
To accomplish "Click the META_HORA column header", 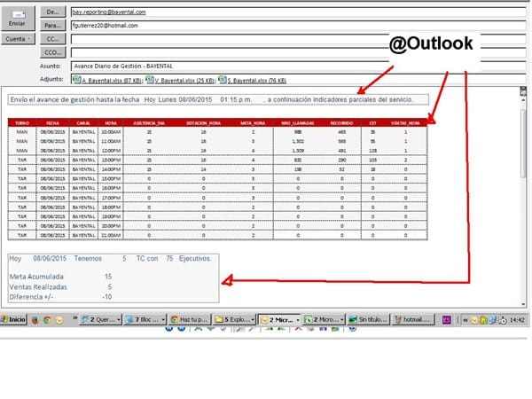I will pos(253,123).
